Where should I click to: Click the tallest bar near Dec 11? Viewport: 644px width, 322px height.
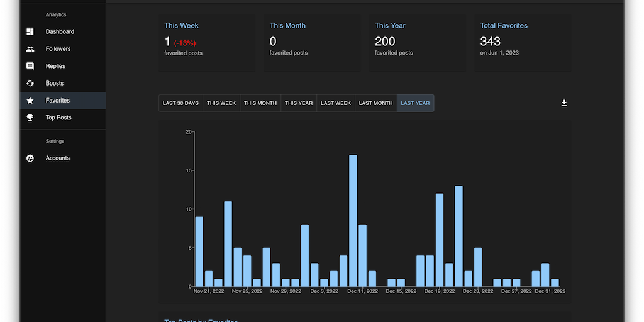point(353,220)
